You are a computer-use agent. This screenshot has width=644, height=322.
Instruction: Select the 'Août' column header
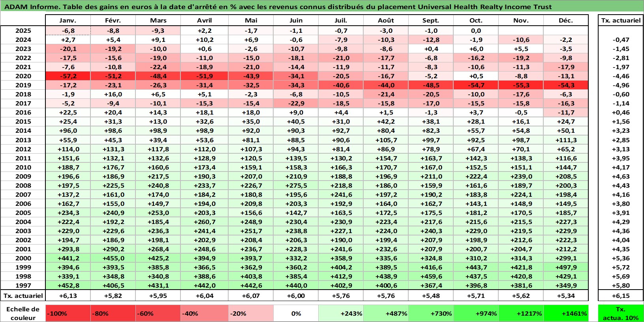386,21
